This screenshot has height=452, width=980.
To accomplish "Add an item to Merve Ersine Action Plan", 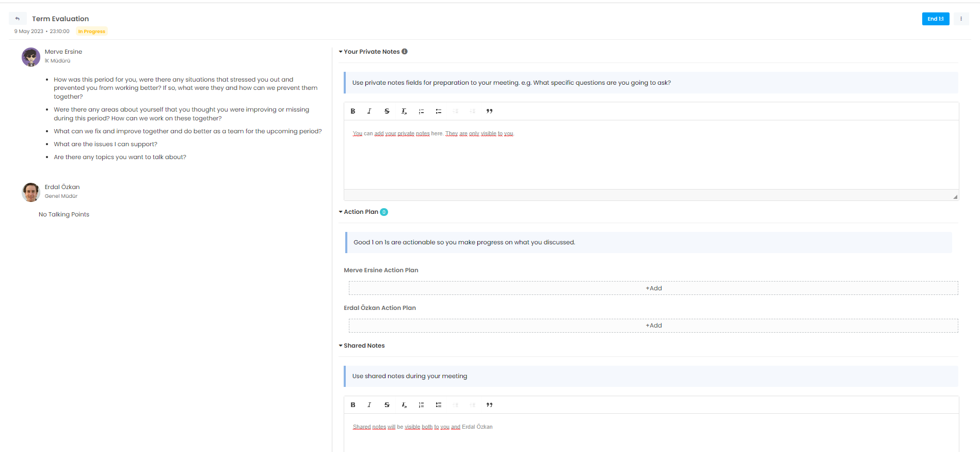I will (653, 288).
